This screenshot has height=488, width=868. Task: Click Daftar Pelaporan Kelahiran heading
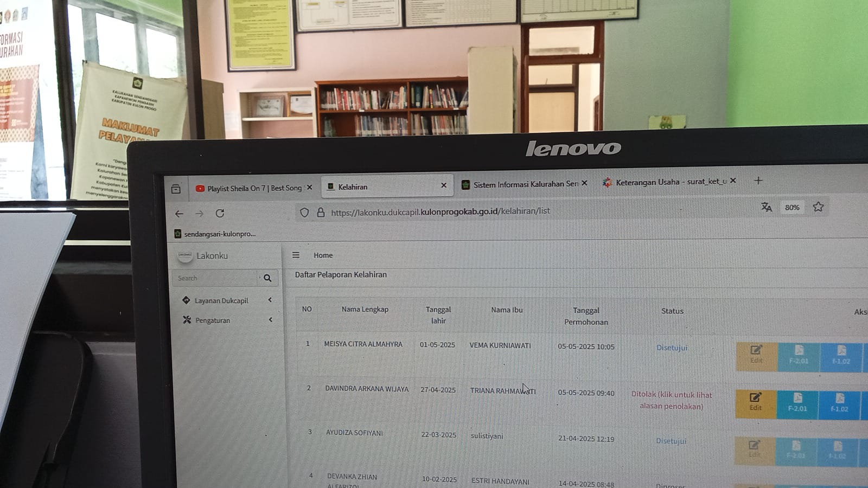[341, 275]
